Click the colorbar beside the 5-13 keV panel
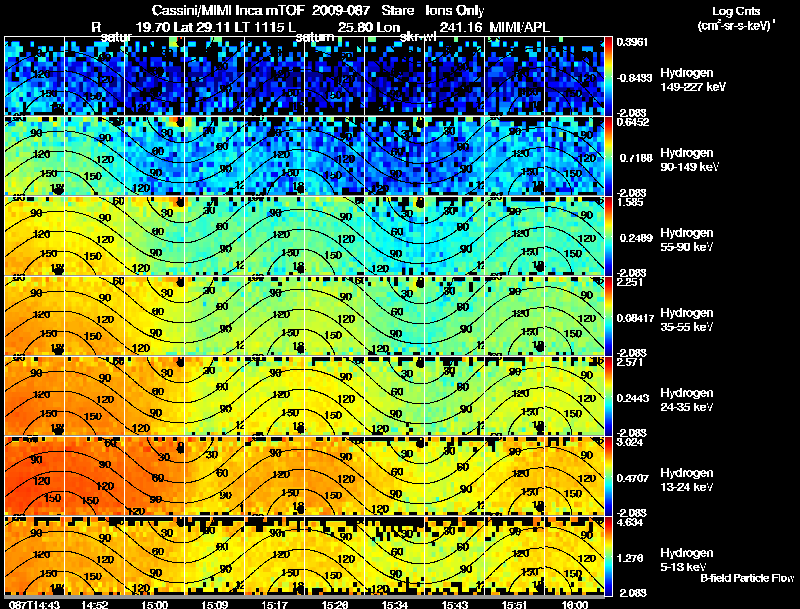Image resolution: width=800 pixels, height=609 pixels. [608, 556]
